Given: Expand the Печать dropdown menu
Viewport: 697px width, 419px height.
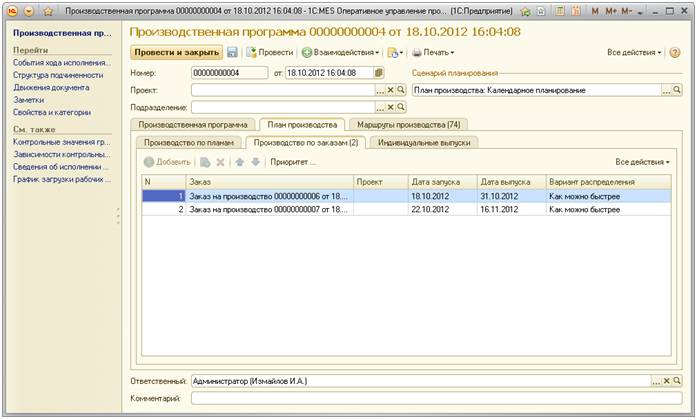Looking at the screenshot, I should 432,52.
